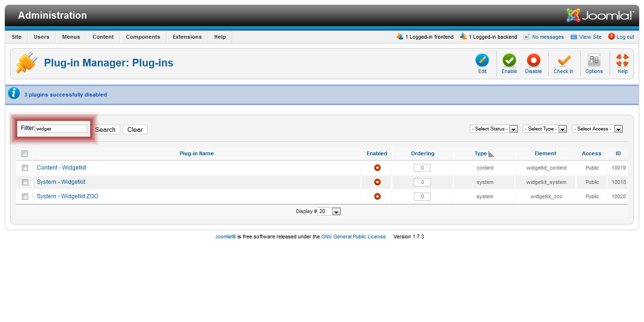Click the ID cell 10019
This screenshot has height=322, width=644.
[619, 168]
